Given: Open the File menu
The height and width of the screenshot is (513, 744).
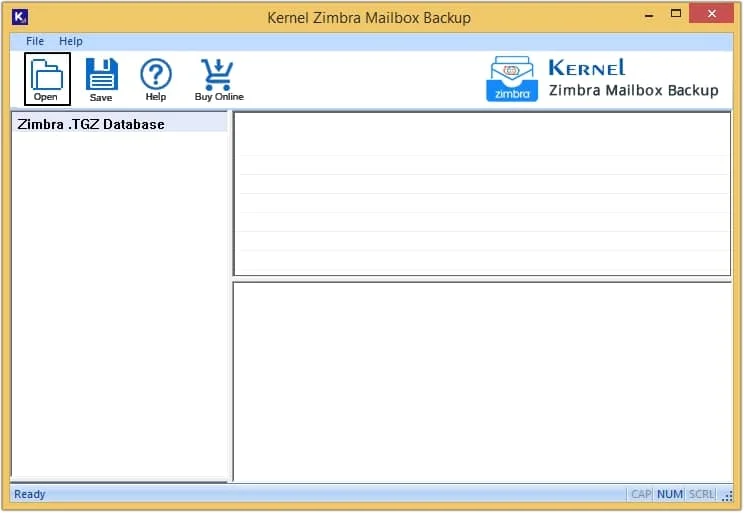Looking at the screenshot, I should 35,41.
